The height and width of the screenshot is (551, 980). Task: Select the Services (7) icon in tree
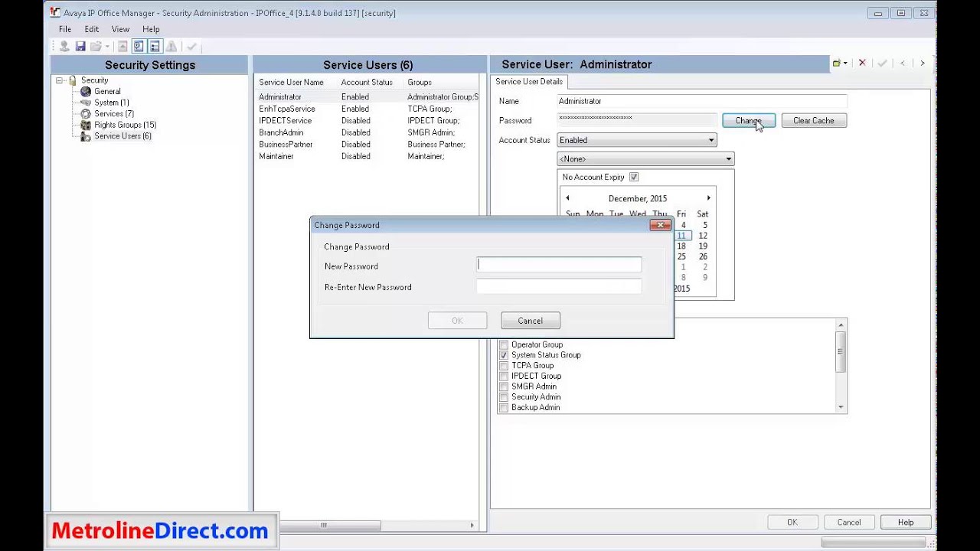pos(86,113)
